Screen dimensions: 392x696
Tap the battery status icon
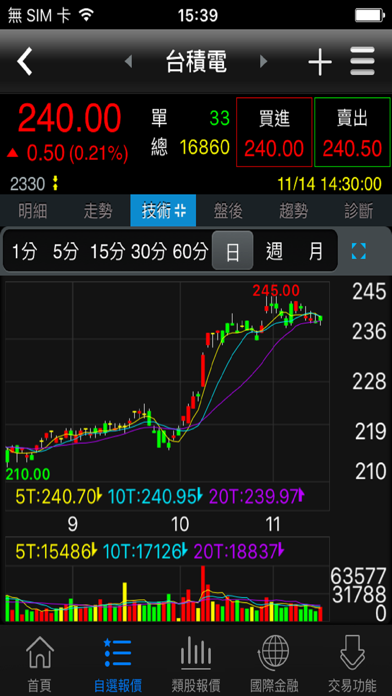(370, 16)
